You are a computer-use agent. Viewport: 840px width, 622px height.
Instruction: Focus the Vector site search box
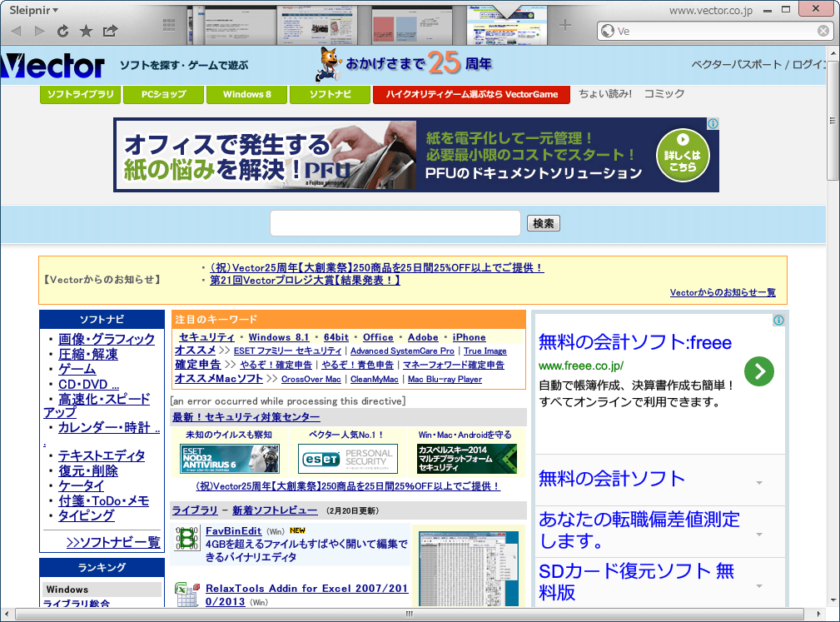(395, 223)
